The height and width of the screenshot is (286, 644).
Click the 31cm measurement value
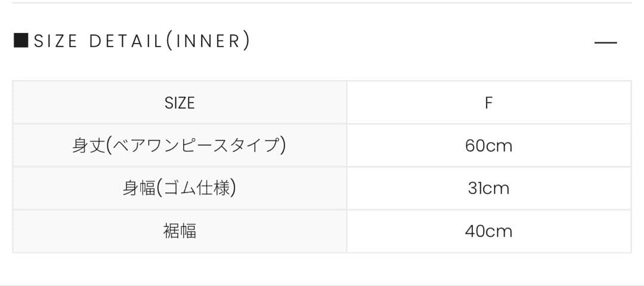(488, 189)
